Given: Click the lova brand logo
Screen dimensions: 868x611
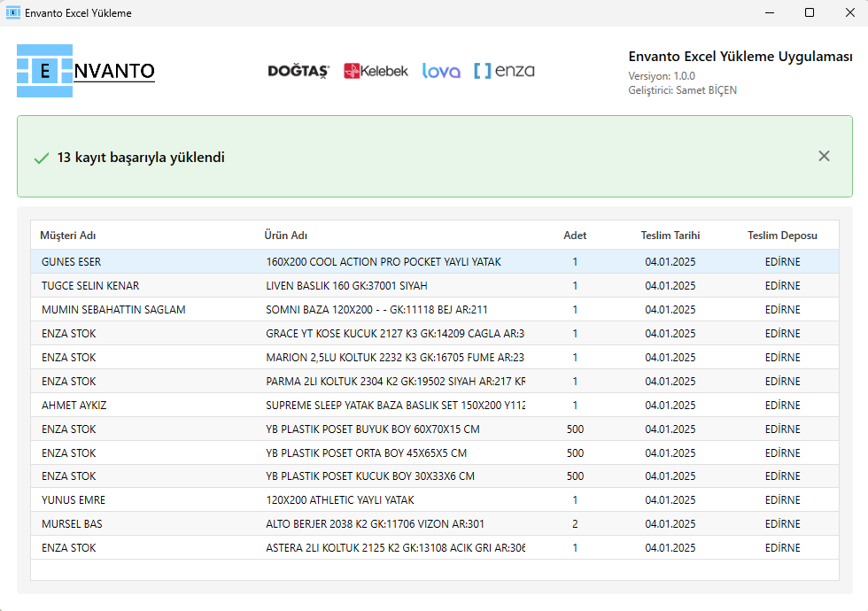Looking at the screenshot, I should (441, 71).
